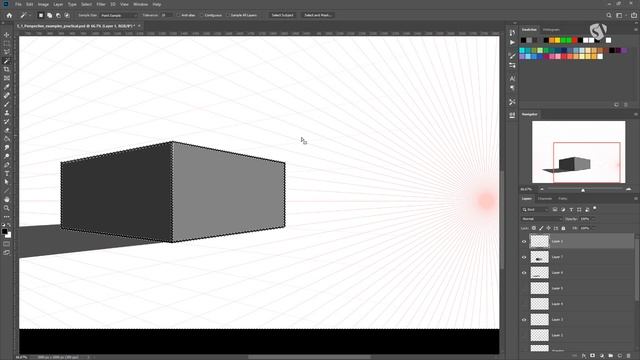Click Navigator zoom out mountain button
This screenshot has height=360, width=640.
[x=542, y=189]
